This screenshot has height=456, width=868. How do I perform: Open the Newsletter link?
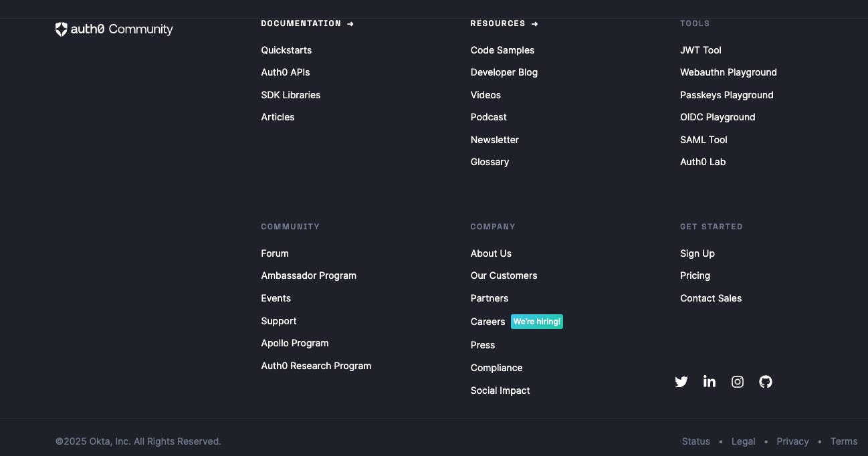495,140
